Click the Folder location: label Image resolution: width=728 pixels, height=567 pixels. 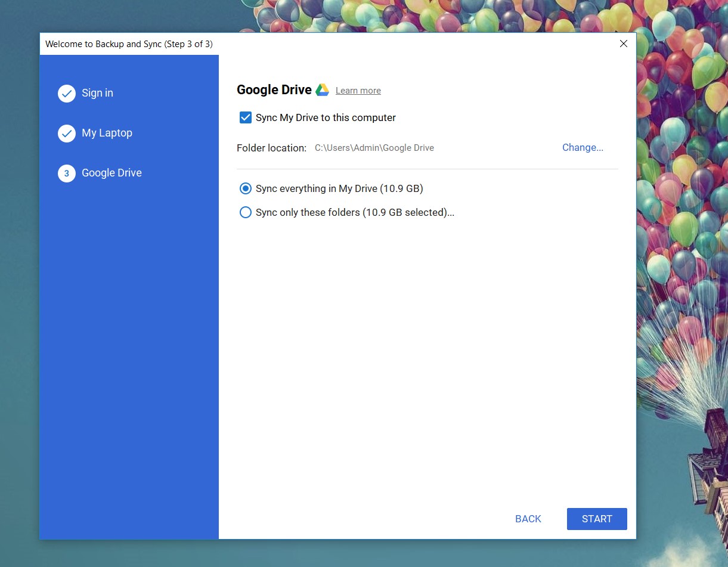click(271, 148)
